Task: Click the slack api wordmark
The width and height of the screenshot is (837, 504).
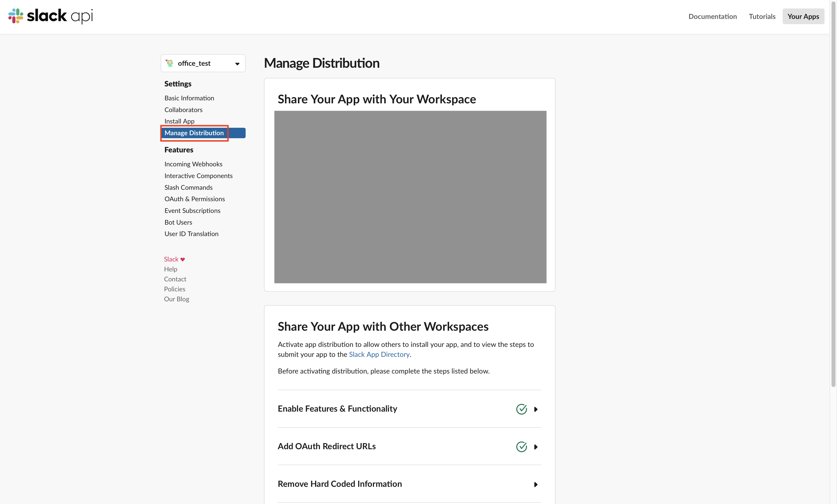Action: coord(60,16)
